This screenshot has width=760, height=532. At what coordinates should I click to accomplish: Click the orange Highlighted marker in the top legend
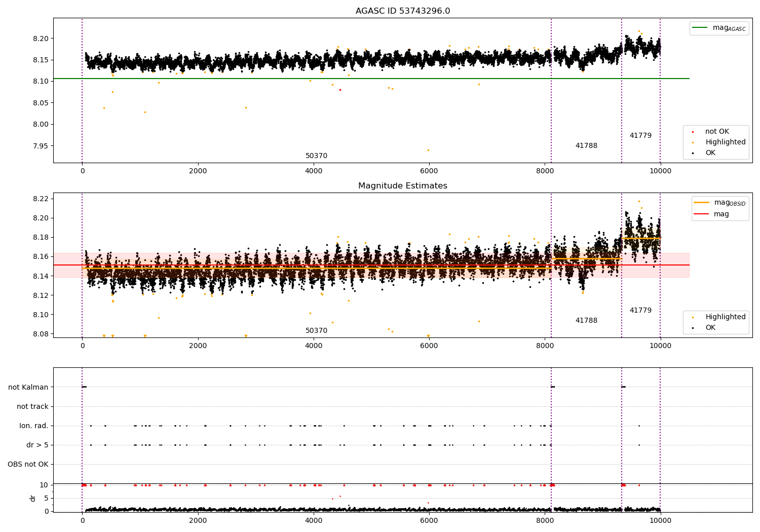click(693, 142)
